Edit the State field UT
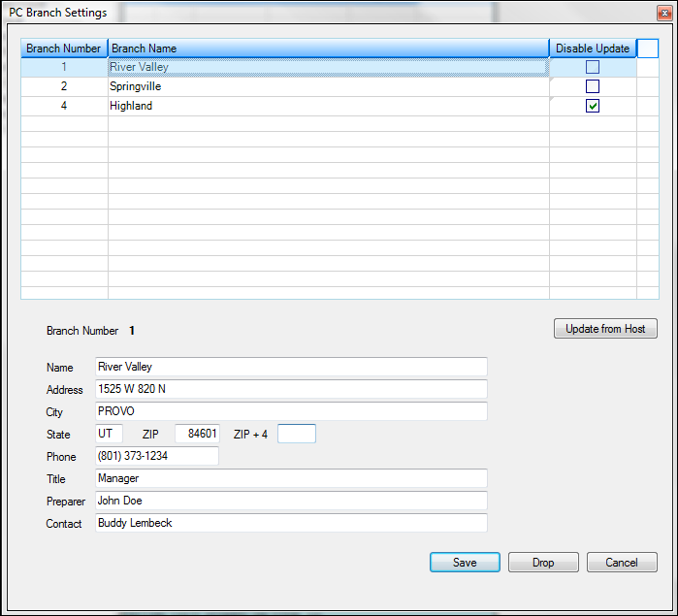Image resolution: width=678 pixels, height=616 pixels. (x=109, y=434)
